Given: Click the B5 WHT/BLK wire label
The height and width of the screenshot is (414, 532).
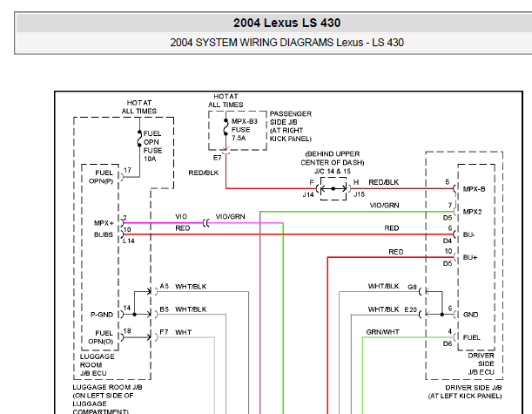Looking at the screenshot, I should [x=183, y=309].
